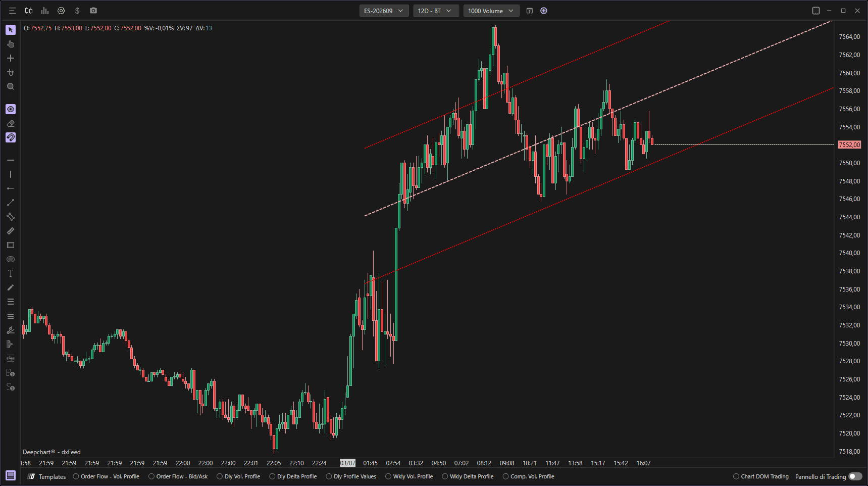This screenshot has height=486, width=868.
Task: Select the volume profile range tool
Action: pyautogui.click(x=11, y=344)
